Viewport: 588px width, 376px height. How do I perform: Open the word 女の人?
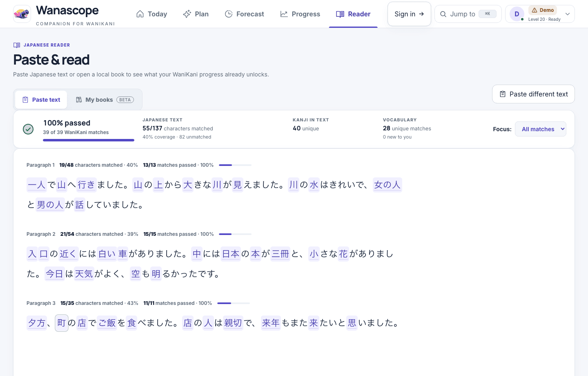click(x=388, y=185)
